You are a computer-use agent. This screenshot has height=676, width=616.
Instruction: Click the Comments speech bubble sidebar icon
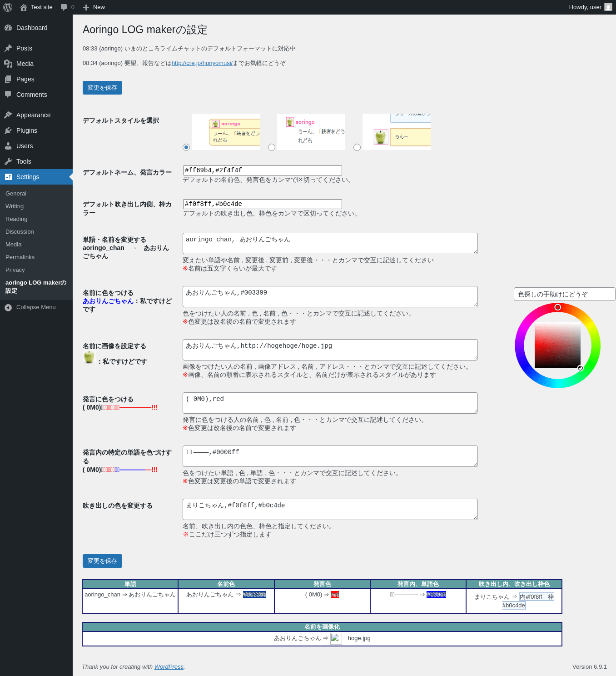point(8,95)
